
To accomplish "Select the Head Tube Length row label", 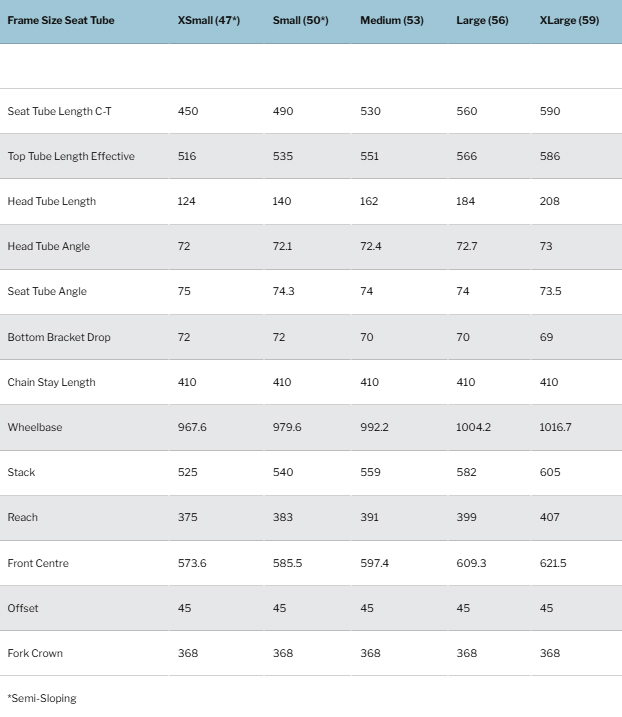I will tap(52, 201).
